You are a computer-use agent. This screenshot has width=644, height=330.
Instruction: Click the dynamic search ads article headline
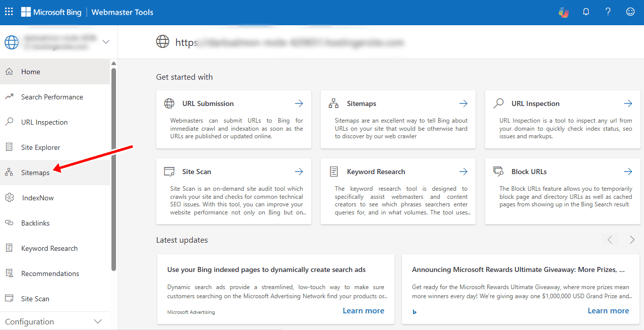(x=266, y=270)
